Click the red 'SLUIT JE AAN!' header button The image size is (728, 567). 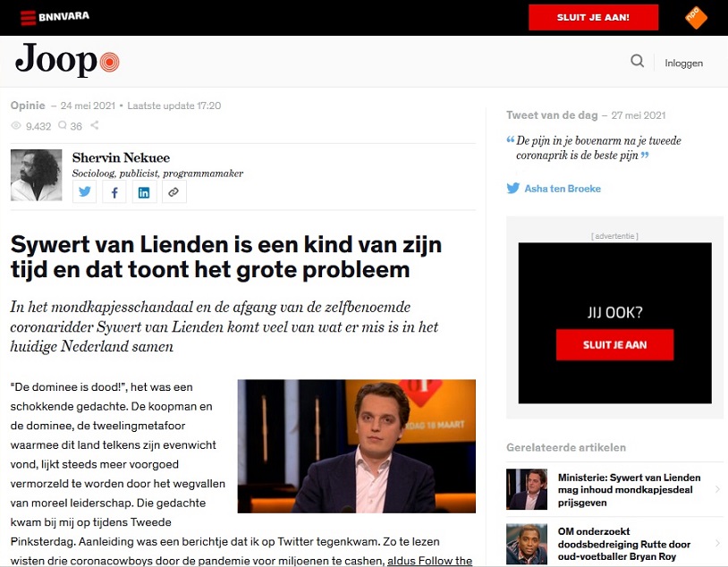[x=593, y=18]
